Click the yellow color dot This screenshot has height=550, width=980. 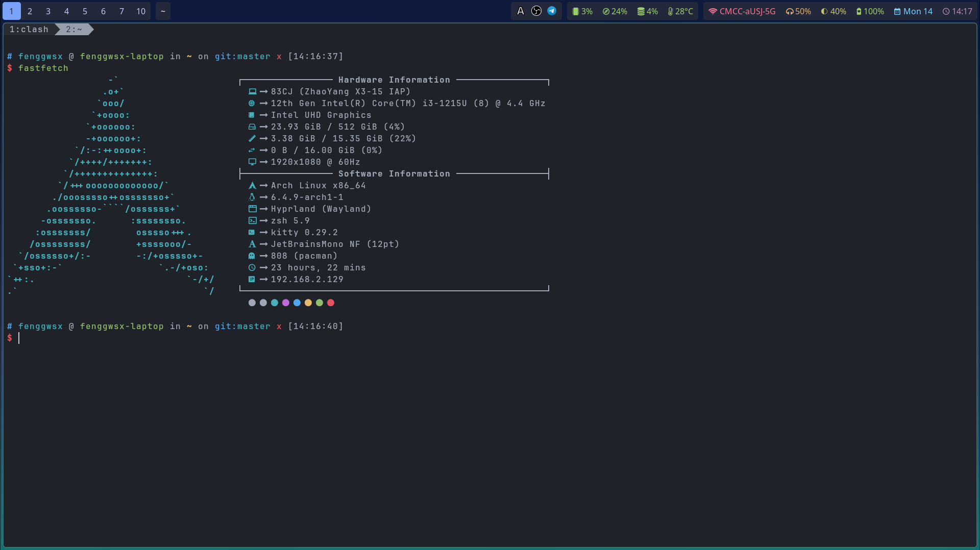point(308,303)
